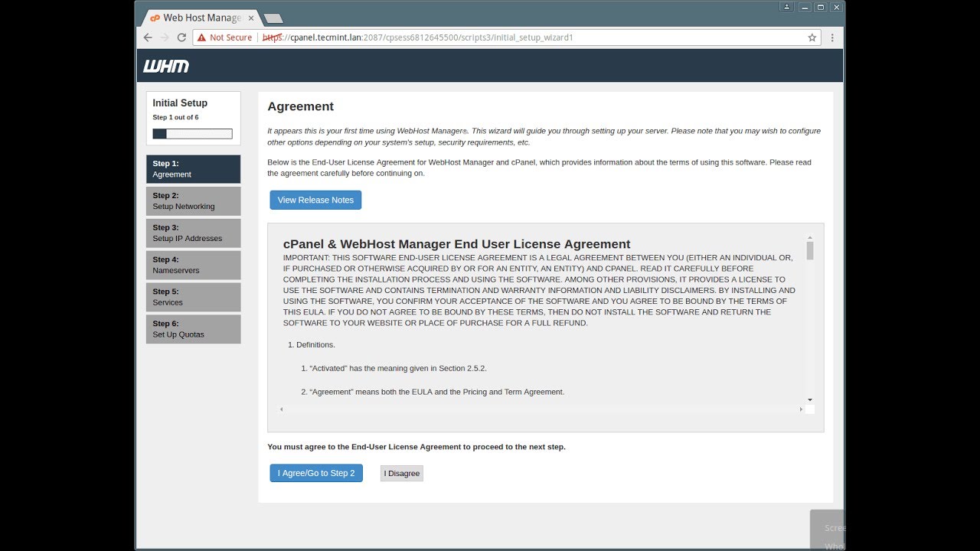
Task: Click the license horizontal scroll left arrow
Action: 281,409
